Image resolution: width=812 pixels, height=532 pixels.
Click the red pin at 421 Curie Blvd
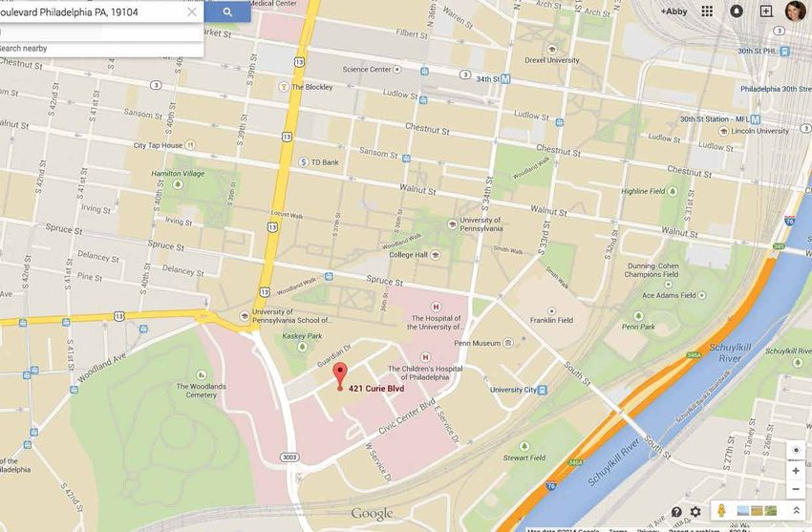340,376
